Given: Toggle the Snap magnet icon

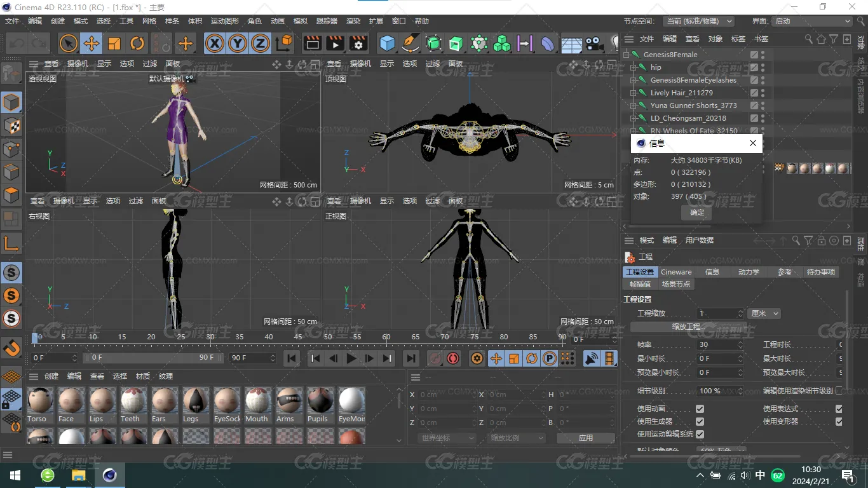Looking at the screenshot, I should 11,348.
